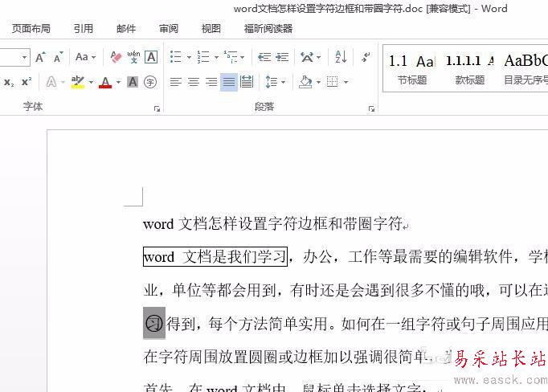The height and width of the screenshot is (392, 548).
Task: Click Decrease Indent icon
Action: coord(264,56)
